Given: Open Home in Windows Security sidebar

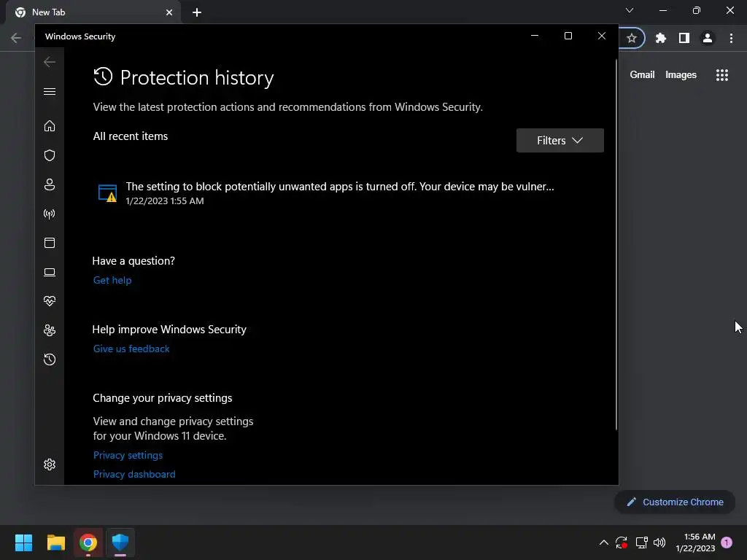Looking at the screenshot, I should [50, 125].
